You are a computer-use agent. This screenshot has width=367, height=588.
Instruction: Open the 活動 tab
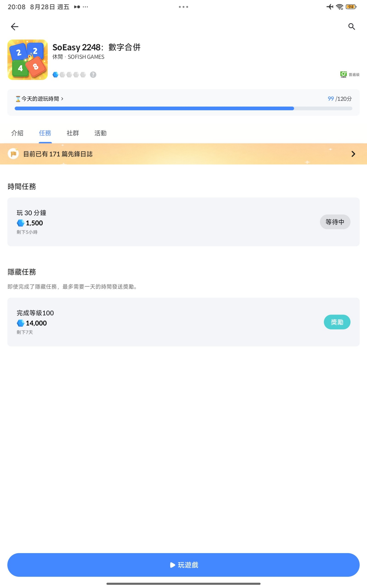tap(101, 133)
